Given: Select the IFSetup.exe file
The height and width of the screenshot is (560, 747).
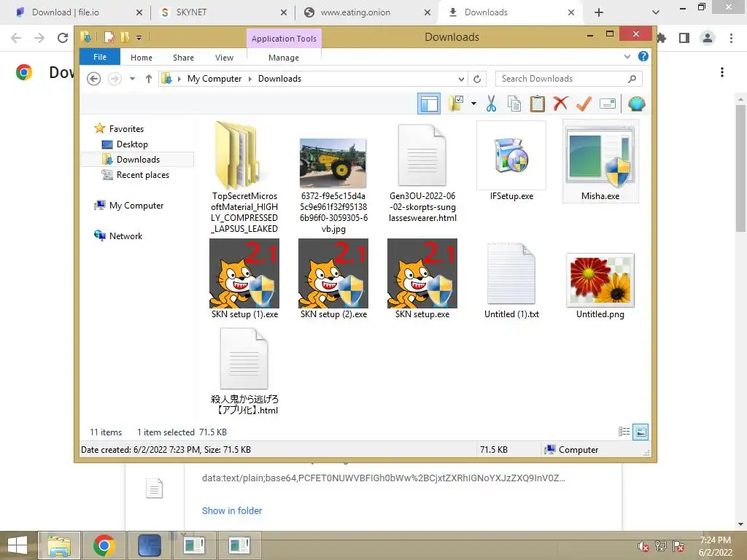Looking at the screenshot, I should [511, 161].
